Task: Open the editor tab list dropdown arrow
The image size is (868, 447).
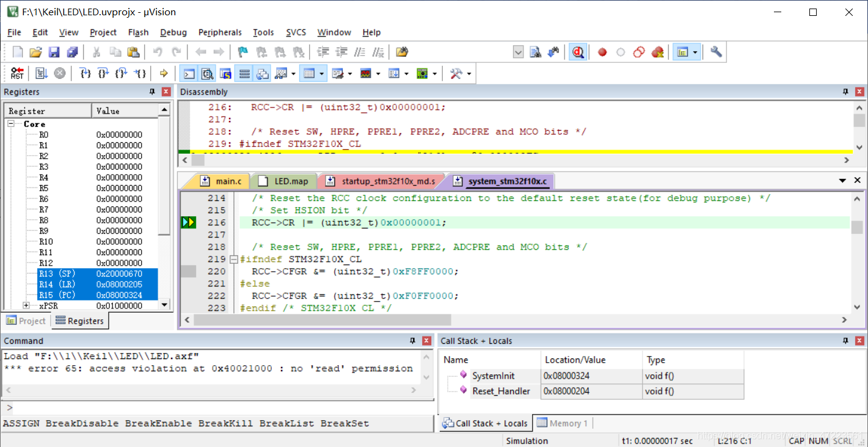Action: (842, 180)
